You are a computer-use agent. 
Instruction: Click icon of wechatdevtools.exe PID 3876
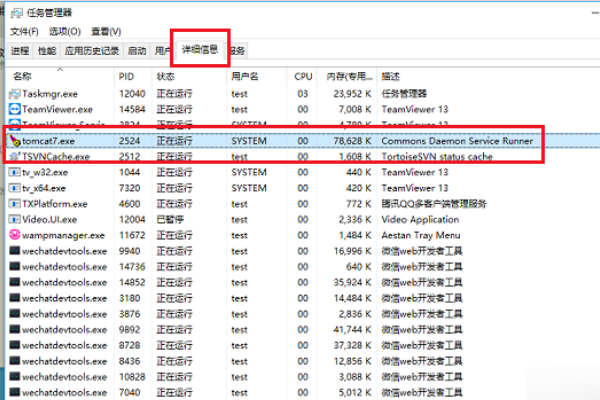point(15,314)
